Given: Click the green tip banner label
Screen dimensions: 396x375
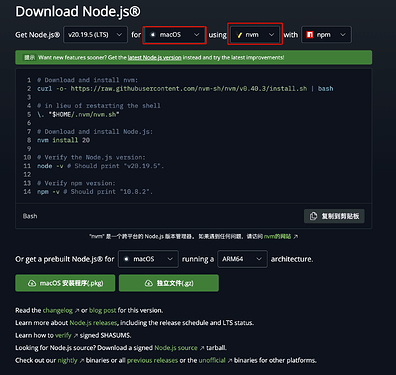Looking at the screenshot, I should pyautogui.click(x=29, y=57).
